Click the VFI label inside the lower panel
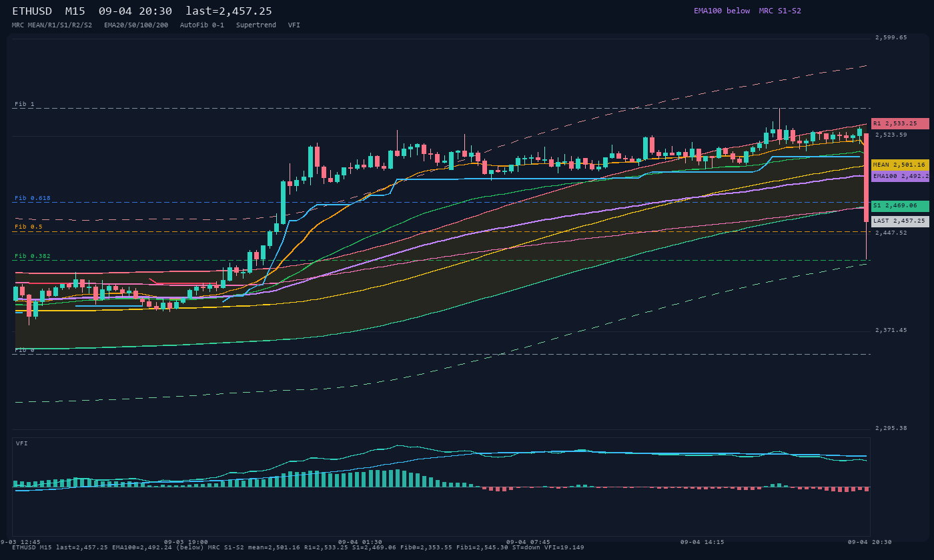This screenshot has height=560, width=934. coord(22,443)
